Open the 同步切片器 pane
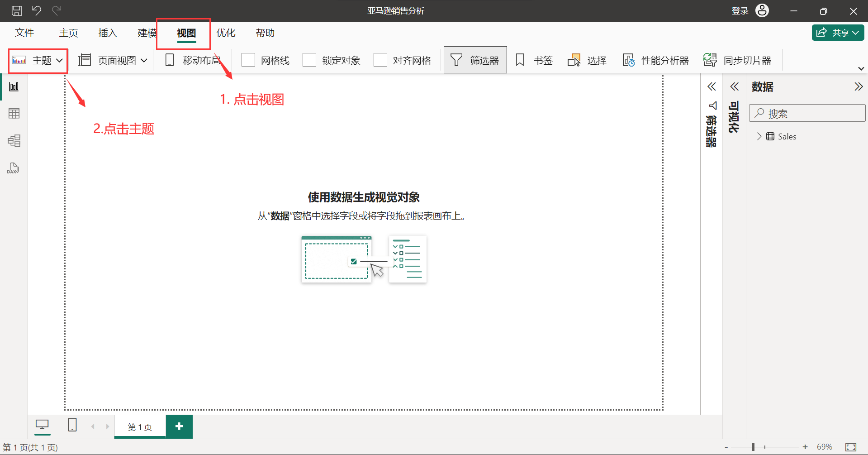Image resolution: width=868 pixels, height=455 pixels. pos(737,60)
